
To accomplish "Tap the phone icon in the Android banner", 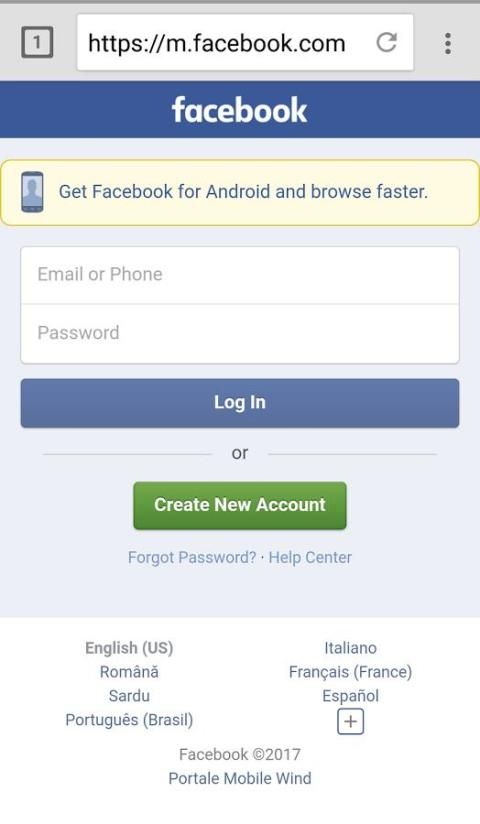I will click(x=32, y=192).
